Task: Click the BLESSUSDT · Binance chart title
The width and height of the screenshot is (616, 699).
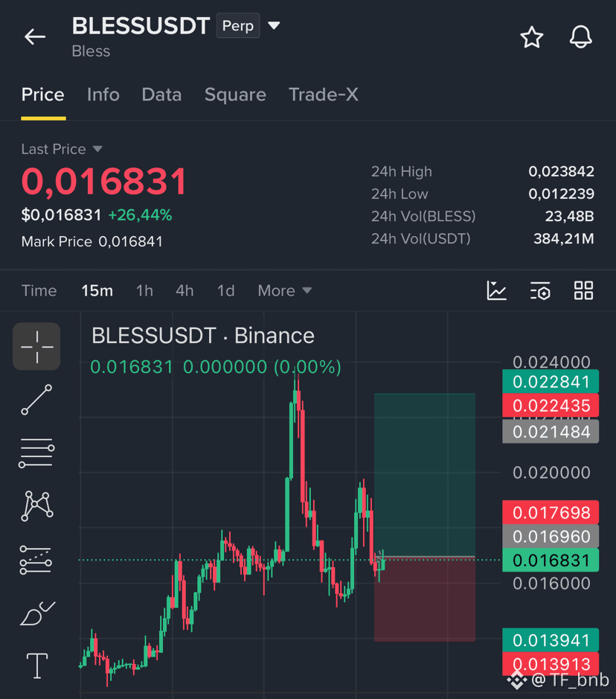Action: pos(203,336)
